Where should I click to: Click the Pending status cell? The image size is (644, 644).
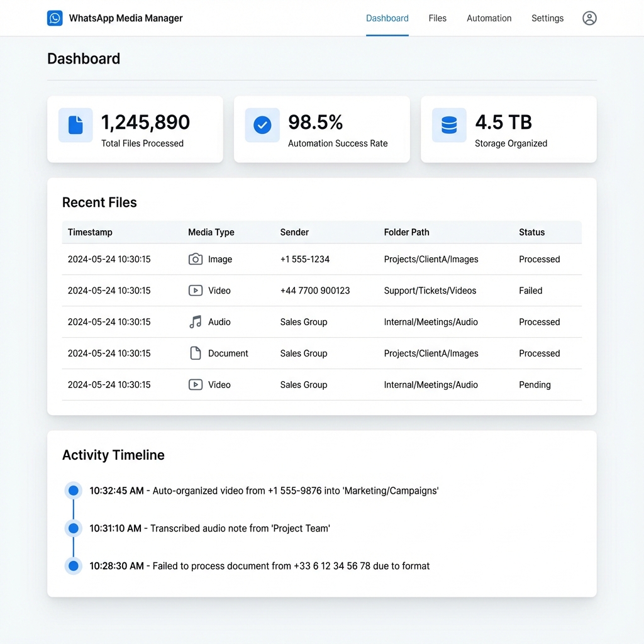(535, 385)
